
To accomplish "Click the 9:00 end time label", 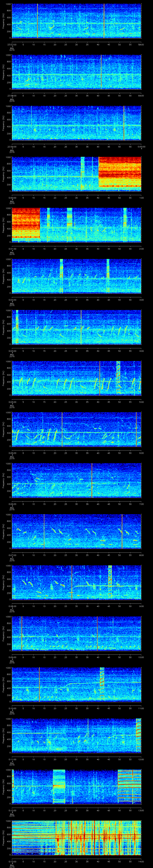I will tap(141, 606).
